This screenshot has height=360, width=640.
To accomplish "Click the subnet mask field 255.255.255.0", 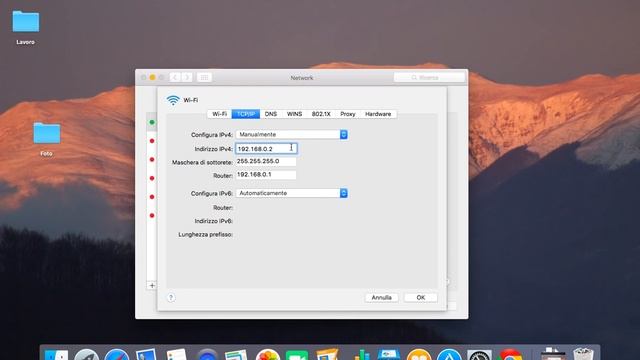I will click(266, 162).
